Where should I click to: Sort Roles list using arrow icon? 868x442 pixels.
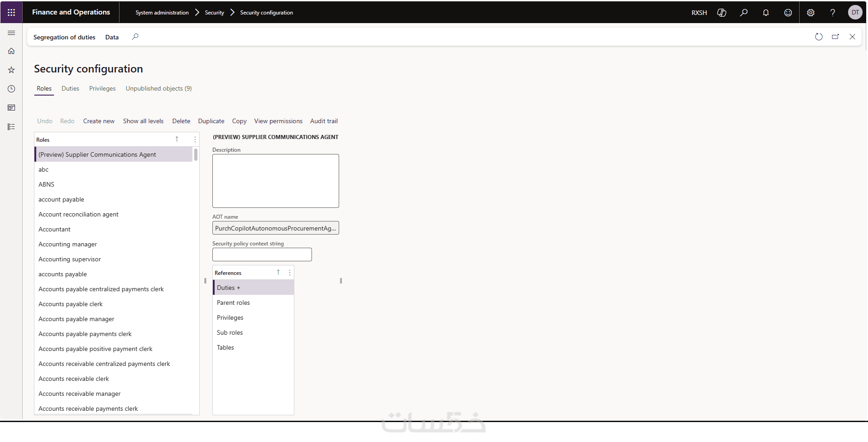tap(177, 139)
